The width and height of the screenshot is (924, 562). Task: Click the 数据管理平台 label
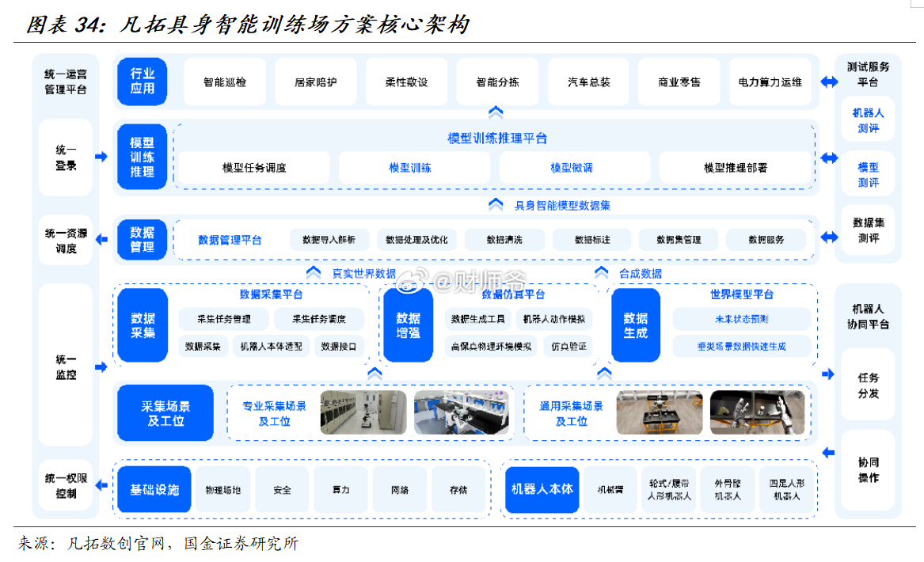pos(230,240)
